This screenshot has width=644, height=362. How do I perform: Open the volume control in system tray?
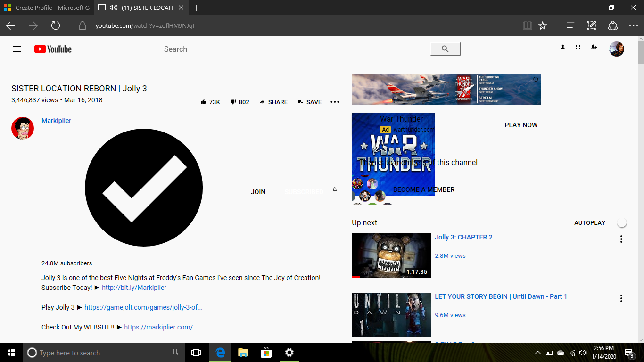583,353
